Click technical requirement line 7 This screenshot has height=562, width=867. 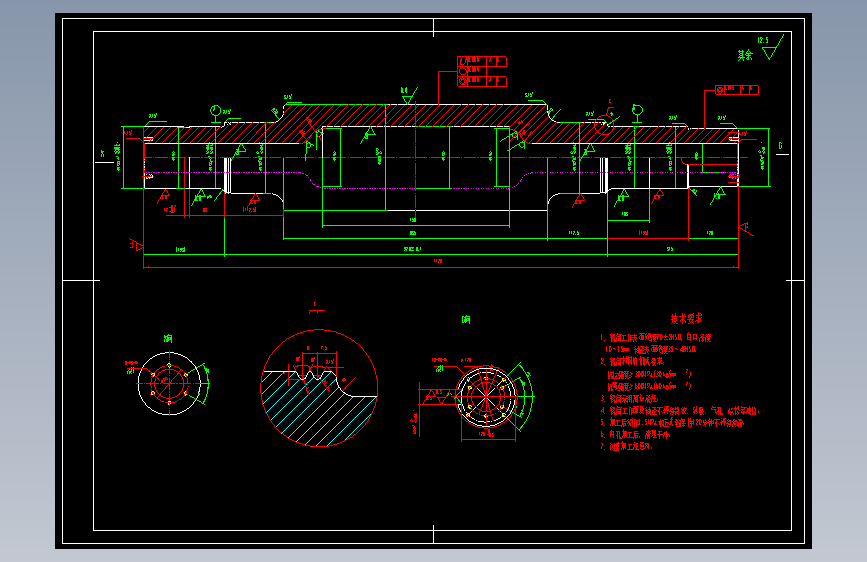[626, 446]
